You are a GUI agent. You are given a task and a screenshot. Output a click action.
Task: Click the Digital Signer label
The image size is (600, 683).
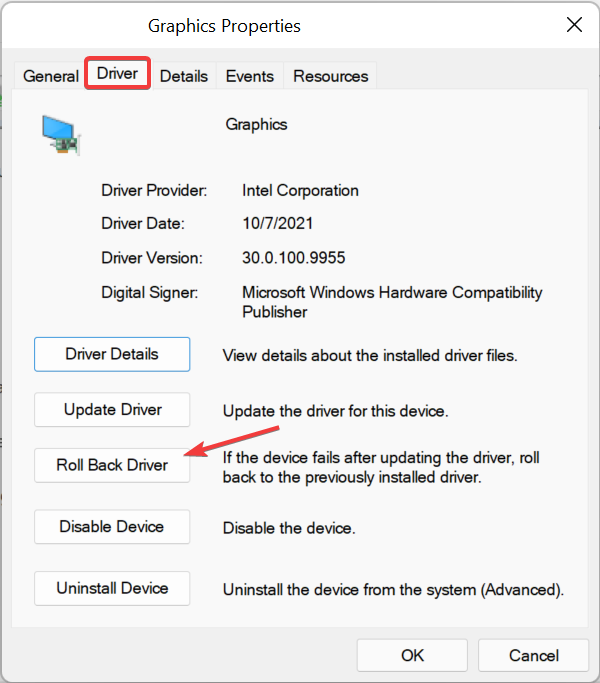[x=149, y=292]
